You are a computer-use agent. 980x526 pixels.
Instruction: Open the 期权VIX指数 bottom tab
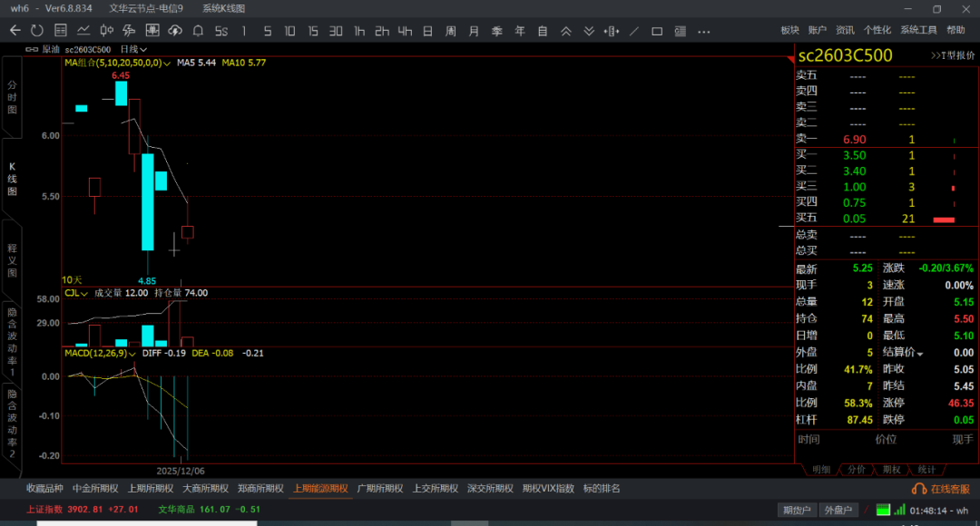coord(548,489)
